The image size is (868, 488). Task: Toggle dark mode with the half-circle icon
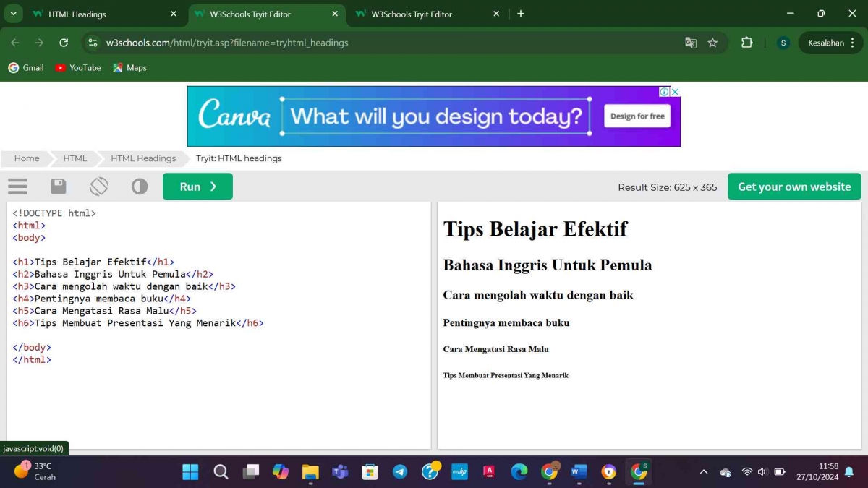click(140, 187)
